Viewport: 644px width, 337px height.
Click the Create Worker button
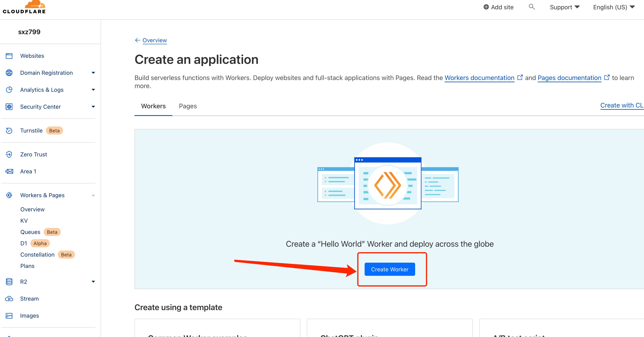coord(390,269)
